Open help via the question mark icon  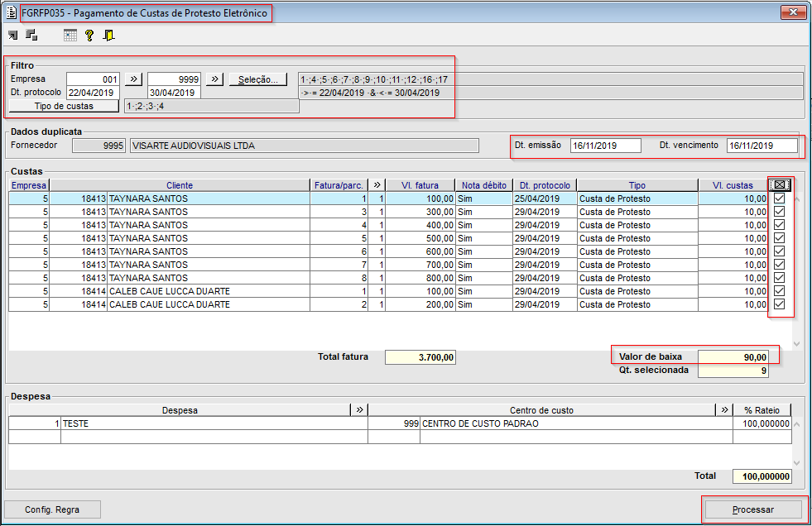coord(89,36)
